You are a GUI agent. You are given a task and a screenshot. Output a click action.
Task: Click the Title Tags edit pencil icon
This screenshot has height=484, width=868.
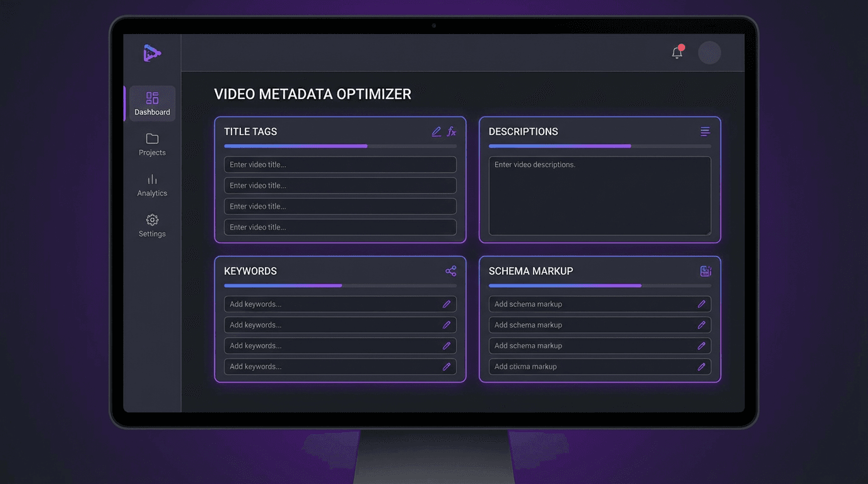(436, 132)
